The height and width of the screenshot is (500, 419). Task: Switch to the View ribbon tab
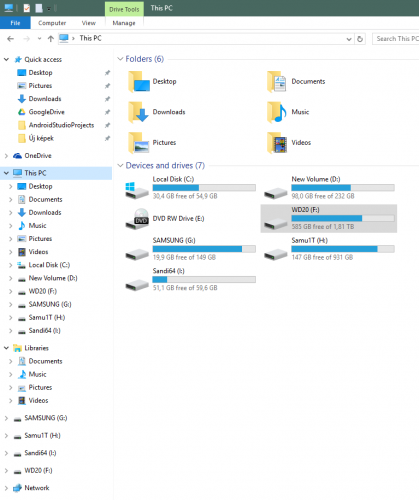[x=89, y=23]
